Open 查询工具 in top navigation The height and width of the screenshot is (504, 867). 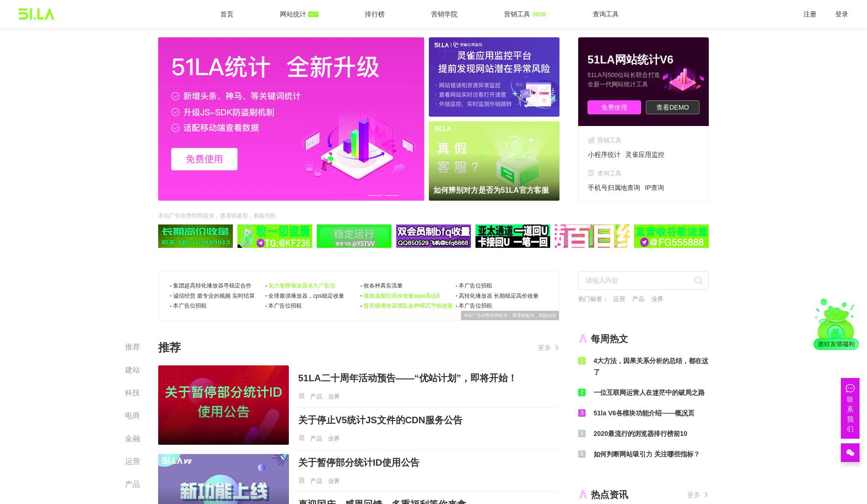[606, 14]
